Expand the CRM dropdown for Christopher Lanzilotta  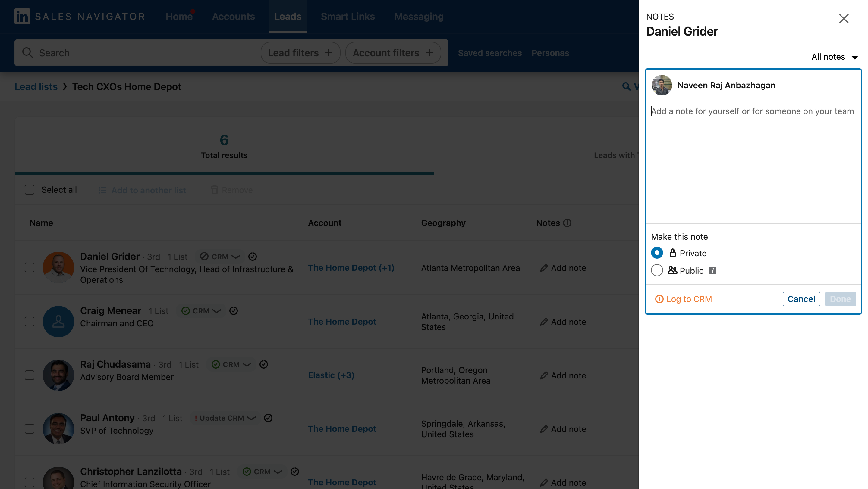pos(262,472)
